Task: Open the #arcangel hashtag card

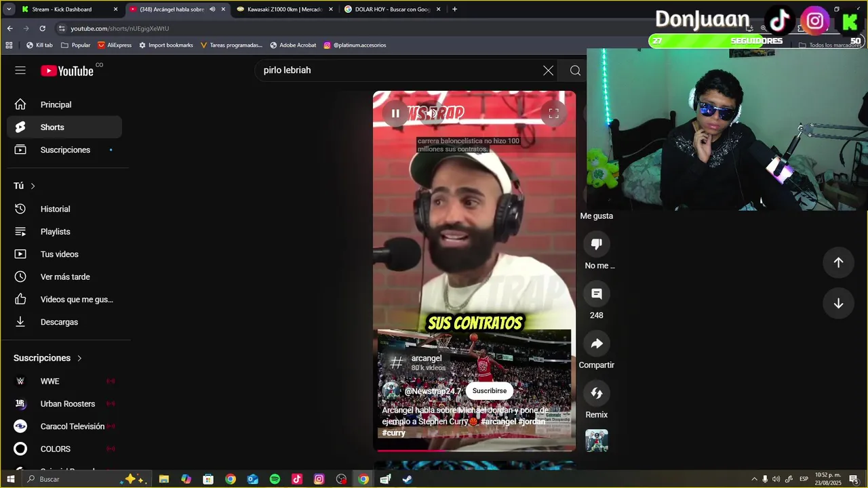Action: (417, 363)
